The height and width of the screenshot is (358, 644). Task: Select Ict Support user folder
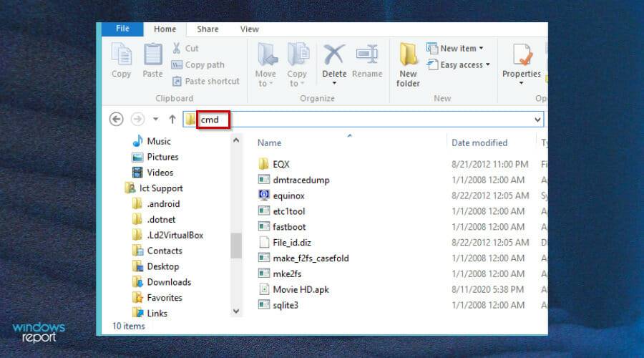[154, 188]
